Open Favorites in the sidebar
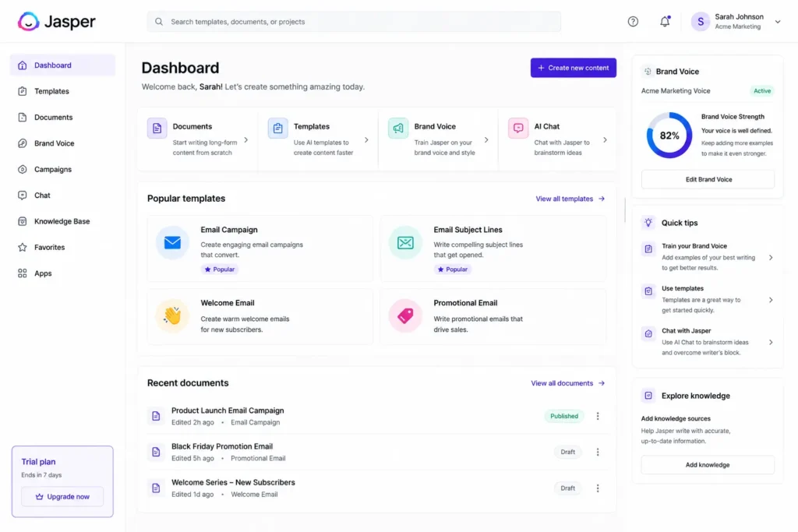798x532 pixels. point(62,247)
